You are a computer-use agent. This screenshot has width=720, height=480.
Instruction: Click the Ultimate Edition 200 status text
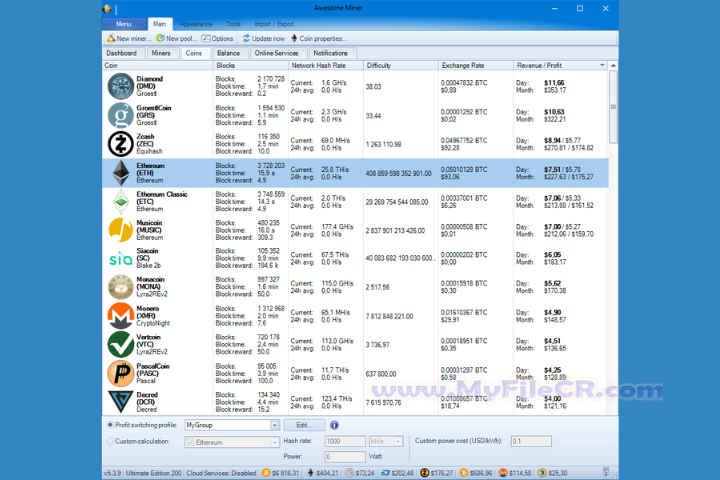point(154,473)
